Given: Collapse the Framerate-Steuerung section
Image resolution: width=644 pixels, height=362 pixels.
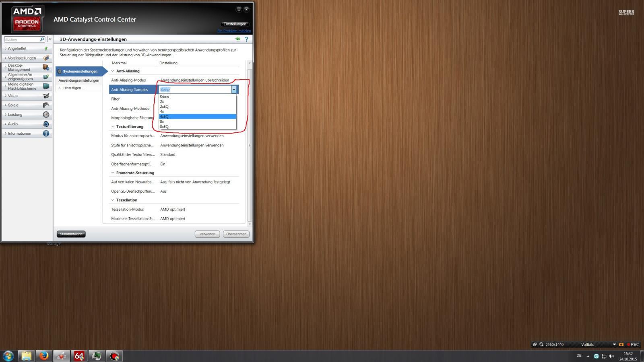Looking at the screenshot, I should [x=113, y=173].
